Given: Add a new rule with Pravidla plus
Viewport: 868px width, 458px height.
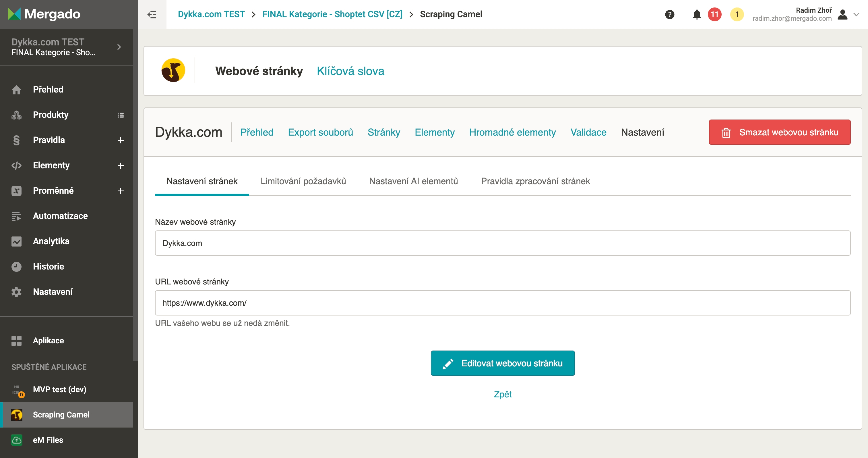Looking at the screenshot, I should point(120,140).
